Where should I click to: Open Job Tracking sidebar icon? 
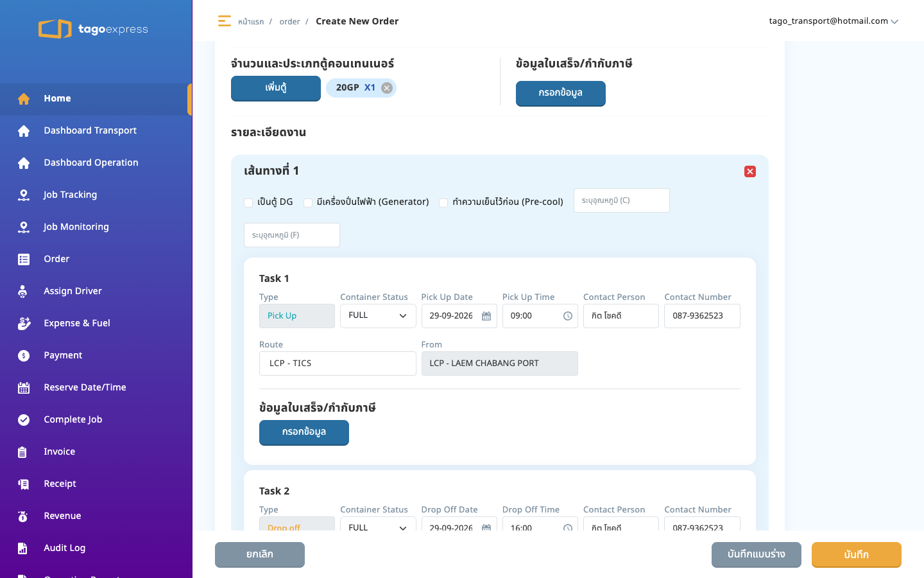pos(24,195)
